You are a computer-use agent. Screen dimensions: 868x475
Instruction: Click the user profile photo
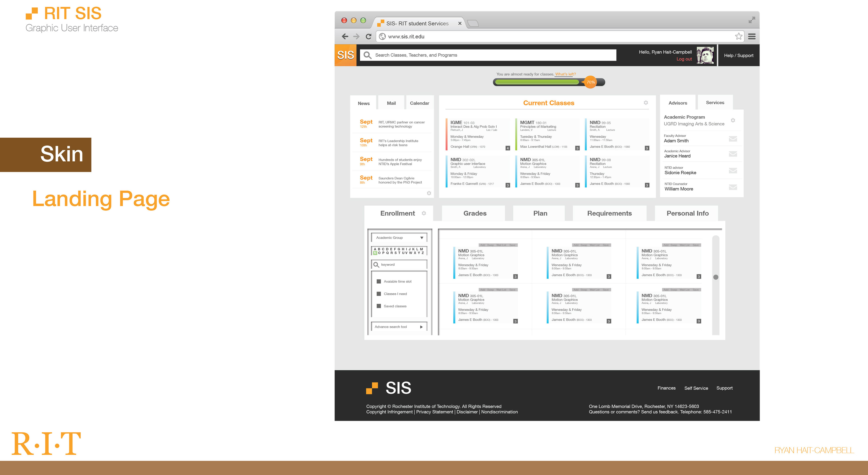[x=705, y=56]
